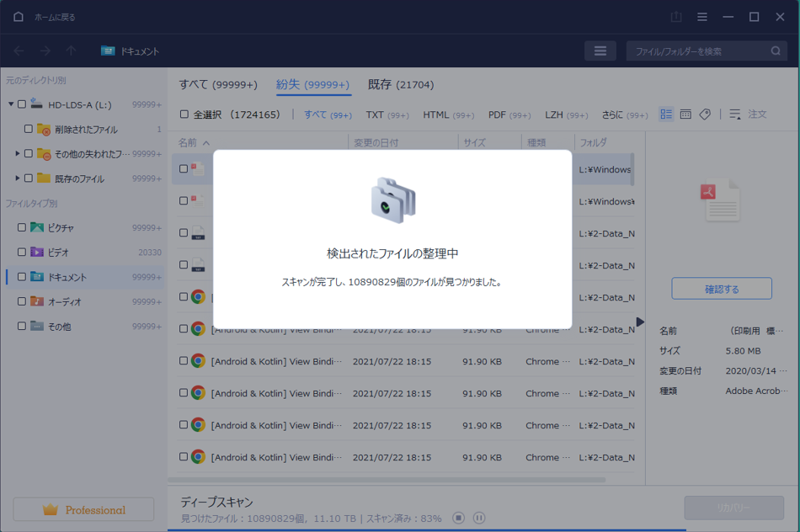Click the Professional upgrade button

(x=83, y=510)
